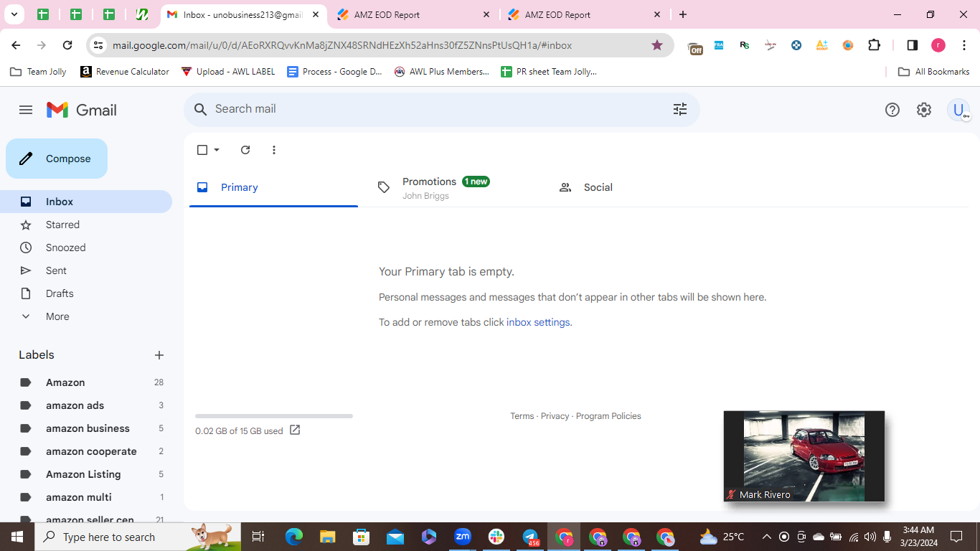Open Microsoft Edge from taskbar

coord(294,537)
